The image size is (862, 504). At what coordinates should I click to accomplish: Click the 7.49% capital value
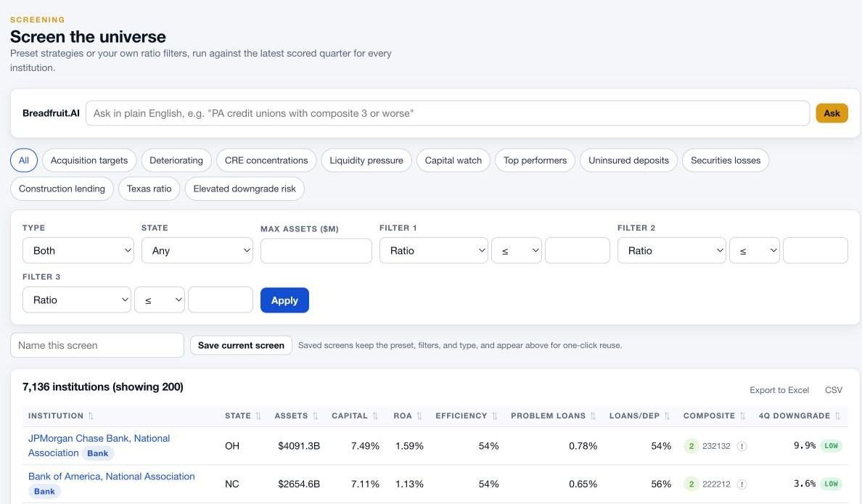pyautogui.click(x=365, y=446)
